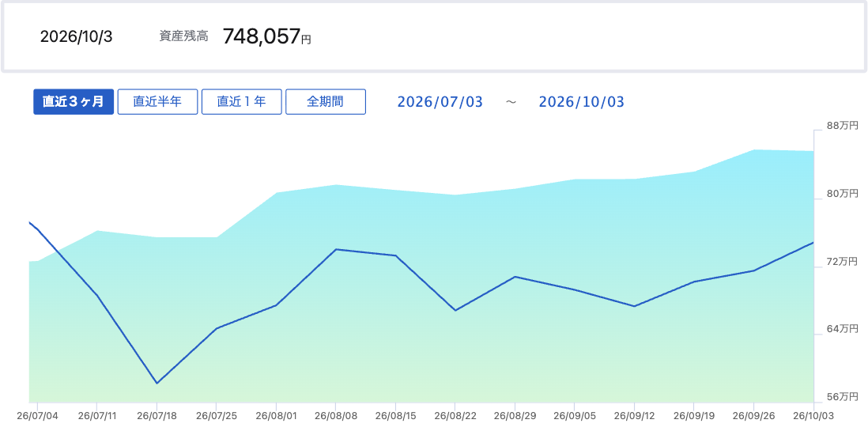The width and height of the screenshot is (868, 431).
Task: Click the 26/07/04 x-axis label
Action: [x=37, y=415]
